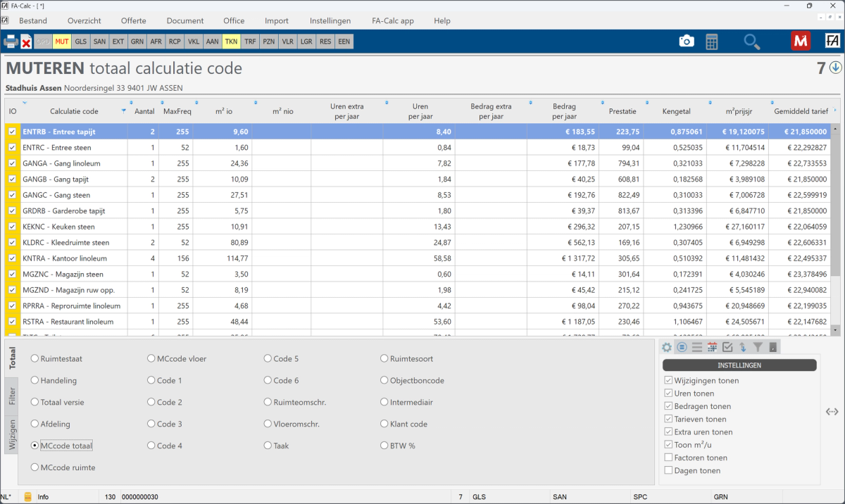Select the RCP toolbar button
The width and height of the screenshot is (845, 504).
pyautogui.click(x=175, y=42)
